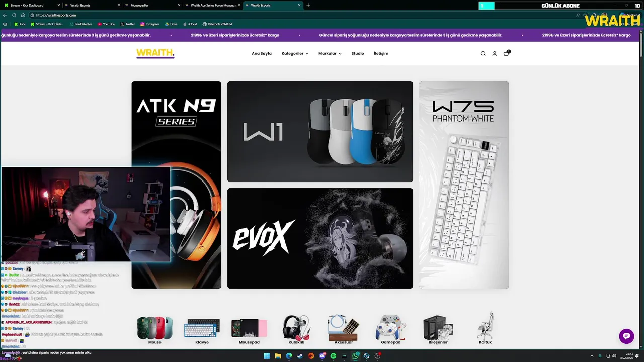The width and height of the screenshot is (644, 362).
Task: Open the site search magnifier icon
Action: coord(483,54)
